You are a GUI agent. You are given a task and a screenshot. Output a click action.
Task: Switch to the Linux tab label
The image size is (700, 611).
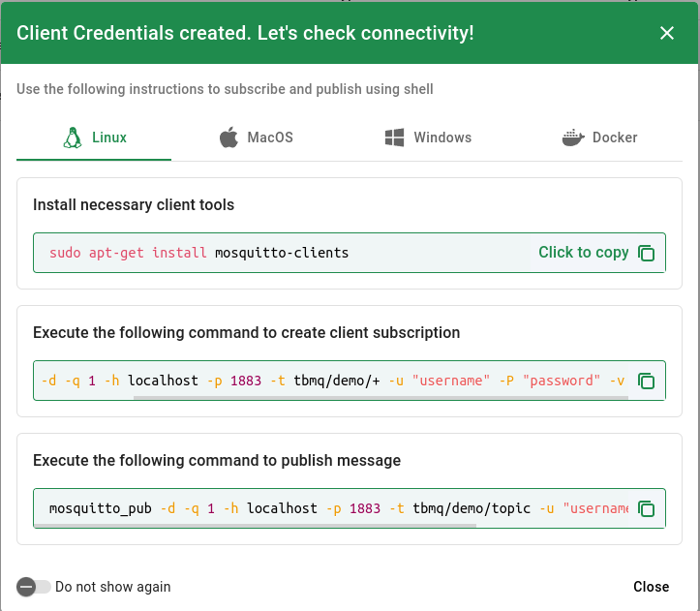[109, 137]
